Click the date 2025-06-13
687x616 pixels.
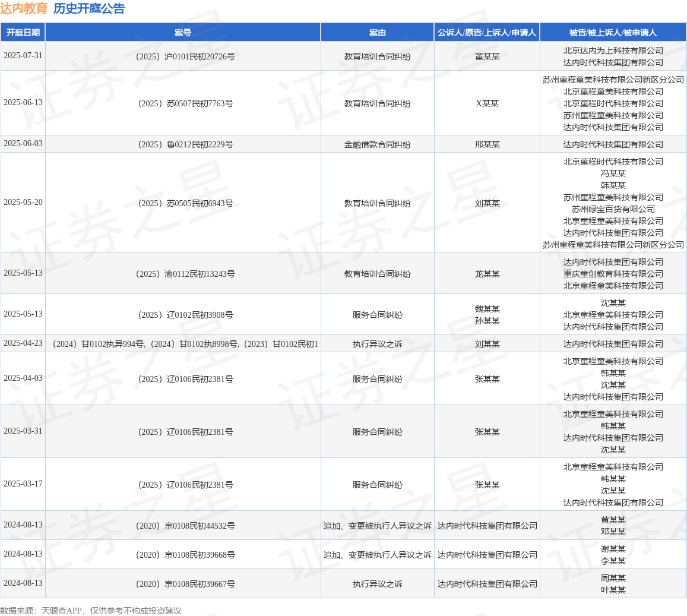coord(23,103)
